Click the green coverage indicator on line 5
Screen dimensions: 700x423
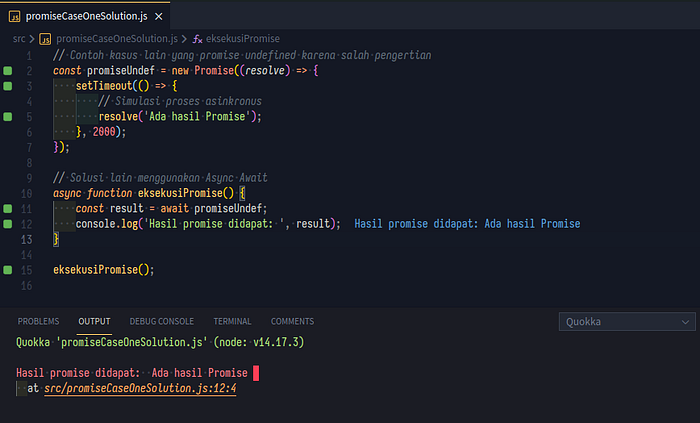(x=8, y=116)
